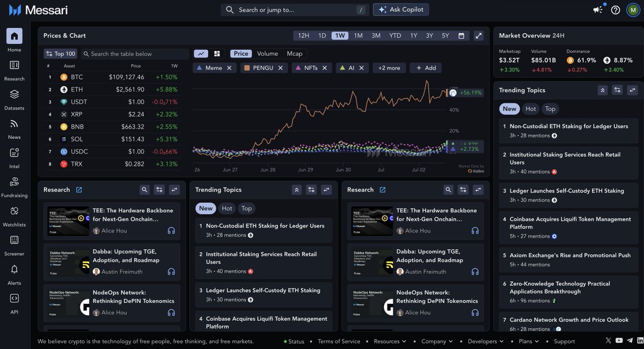Open Research section in sidebar
The height and width of the screenshot is (349, 644).
[x=14, y=70]
